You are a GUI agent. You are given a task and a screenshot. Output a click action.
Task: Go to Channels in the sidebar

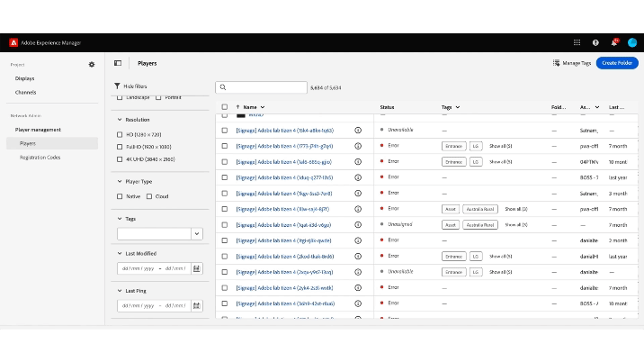point(25,93)
